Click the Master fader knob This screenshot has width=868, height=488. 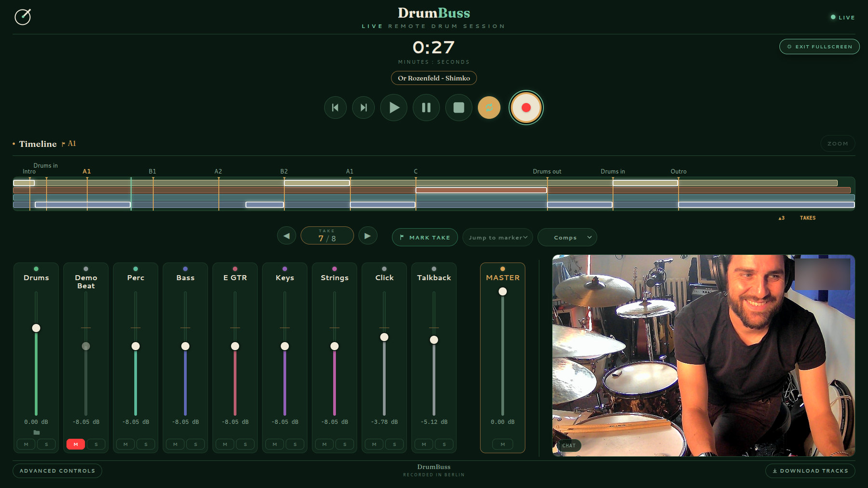502,291
